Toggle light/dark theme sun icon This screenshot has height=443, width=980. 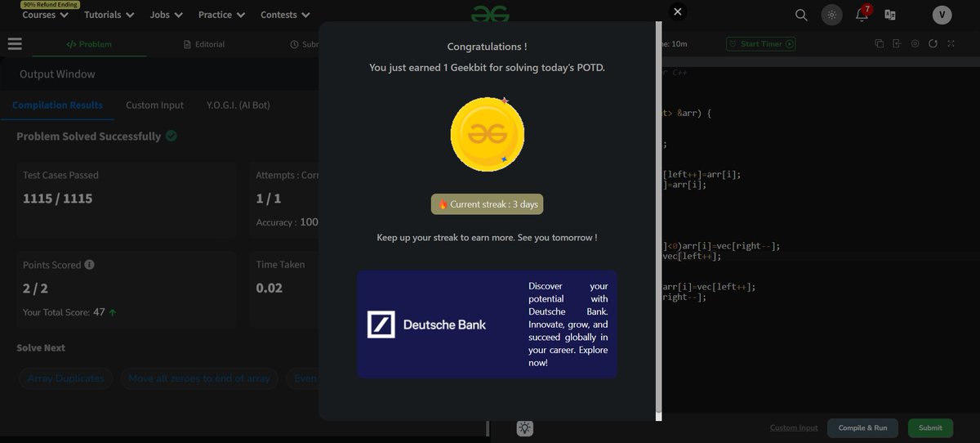click(831, 15)
